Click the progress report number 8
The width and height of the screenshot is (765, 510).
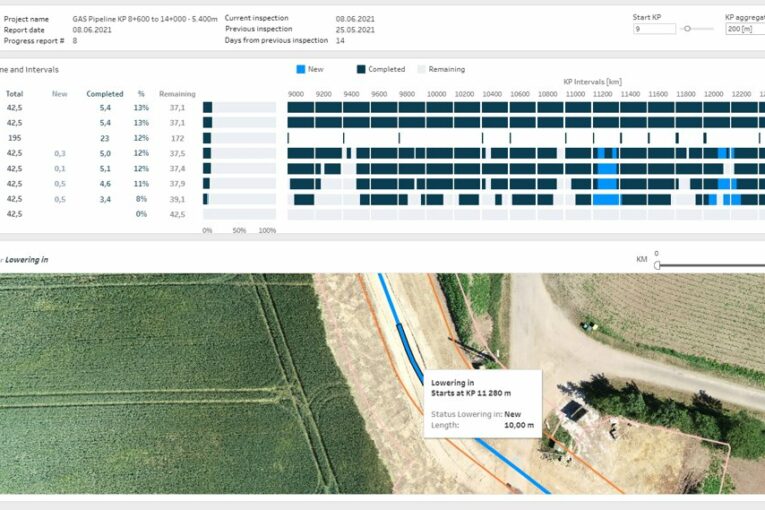[x=75, y=41]
